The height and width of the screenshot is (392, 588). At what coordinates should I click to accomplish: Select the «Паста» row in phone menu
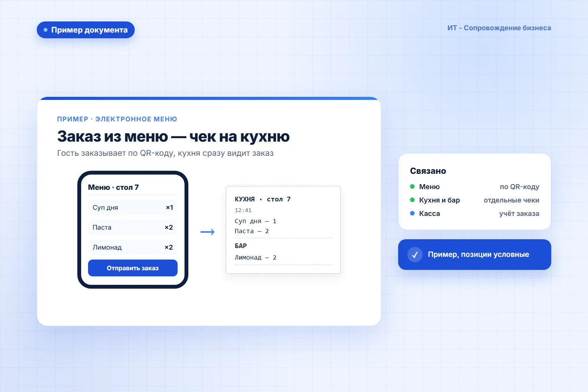click(x=133, y=227)
